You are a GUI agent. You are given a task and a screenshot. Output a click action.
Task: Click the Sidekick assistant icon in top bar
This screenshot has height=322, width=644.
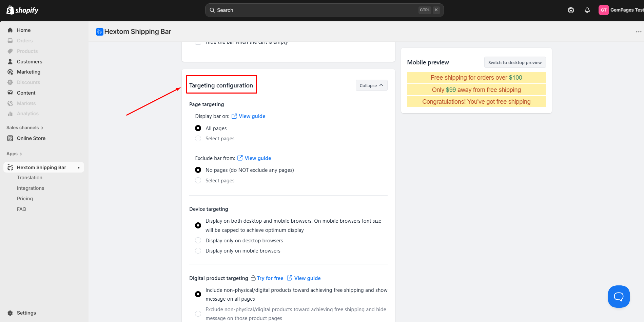pyautogui.click(x=571, y=10)
